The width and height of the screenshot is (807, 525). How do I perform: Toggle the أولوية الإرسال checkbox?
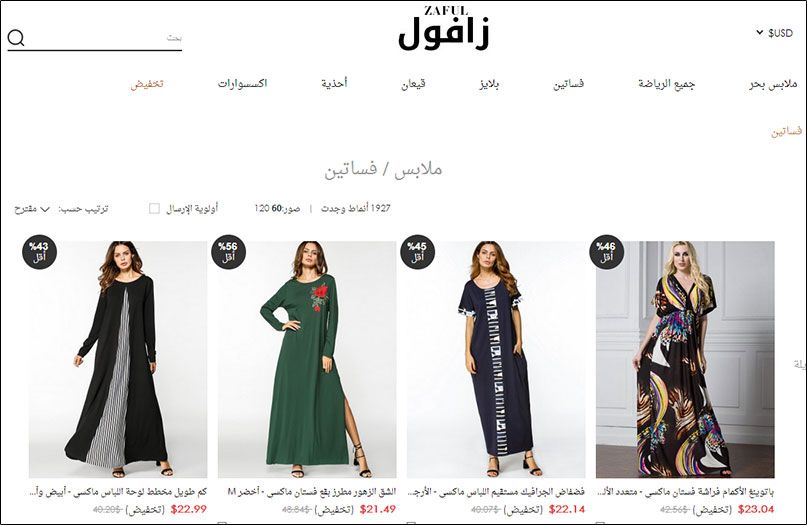(x=154, y=208)
